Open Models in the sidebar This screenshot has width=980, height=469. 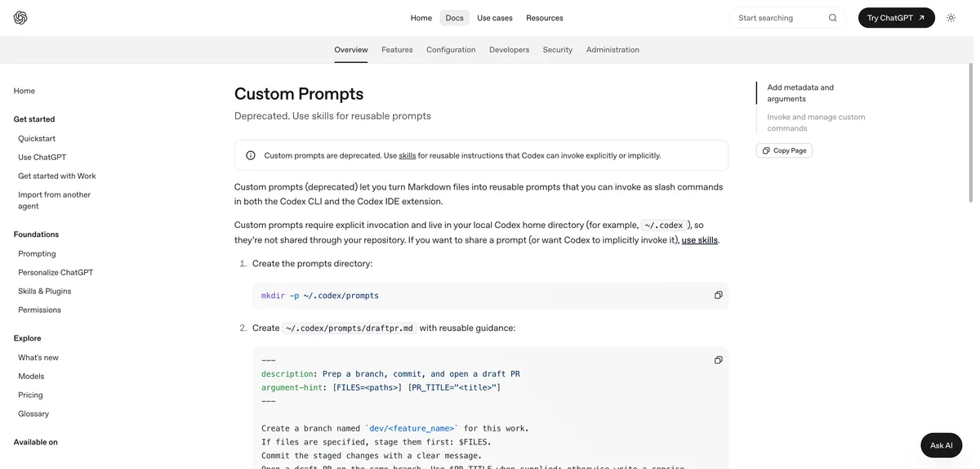31,377
